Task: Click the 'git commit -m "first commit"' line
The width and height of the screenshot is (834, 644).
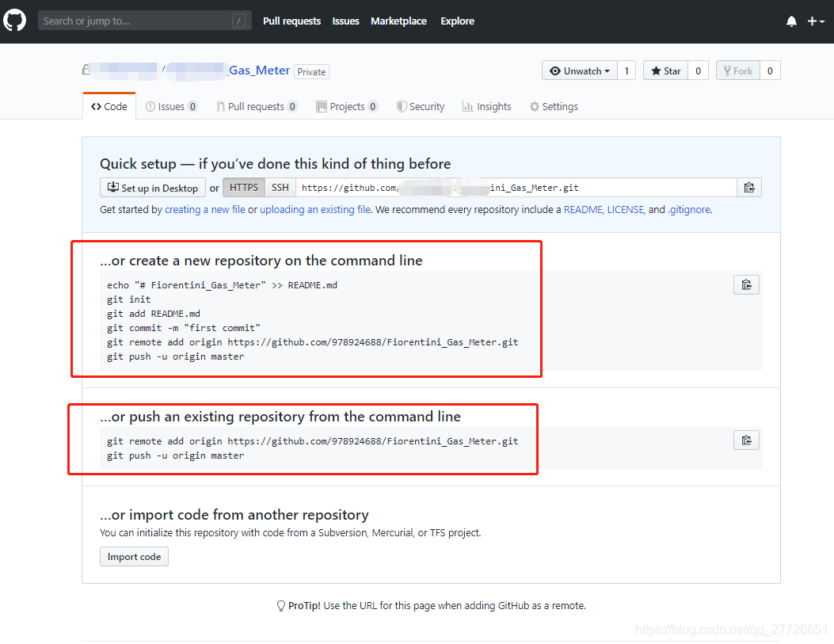Action: coord(184,328)
